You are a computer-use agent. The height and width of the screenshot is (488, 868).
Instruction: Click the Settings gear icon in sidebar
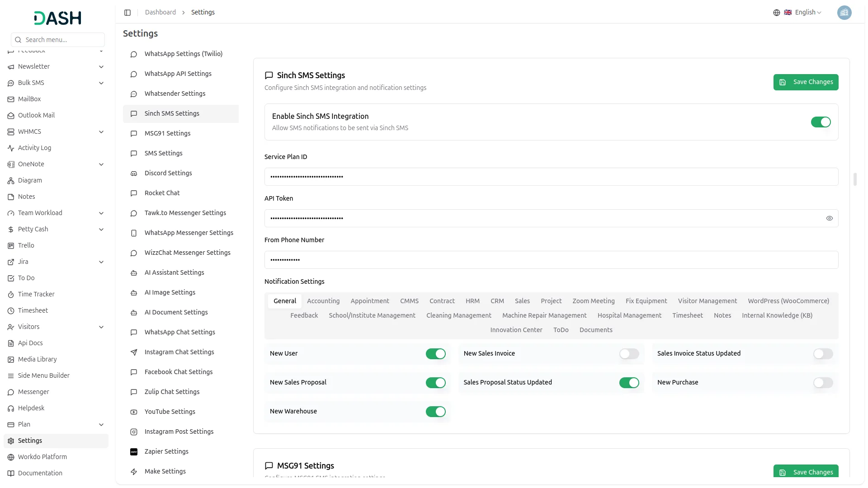[x=11, y=441]
